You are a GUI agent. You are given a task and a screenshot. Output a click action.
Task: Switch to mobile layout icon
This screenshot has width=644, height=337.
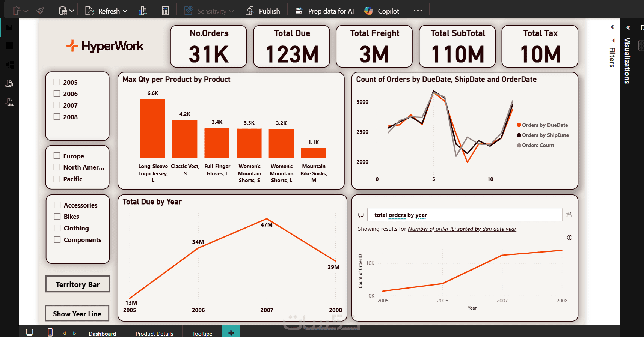pyautogui.click(x=50, y=332)
